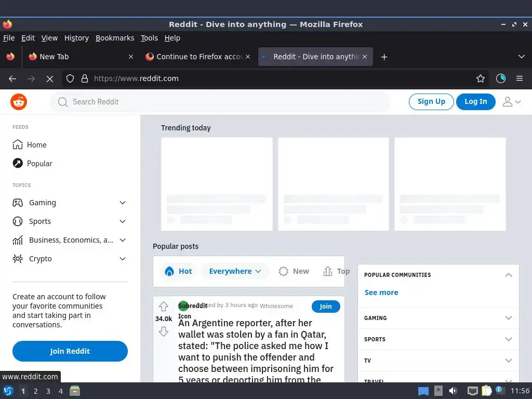532x399 pixels.
Task: Expand the Gaming topic chevron
Action: coord(123,203)
